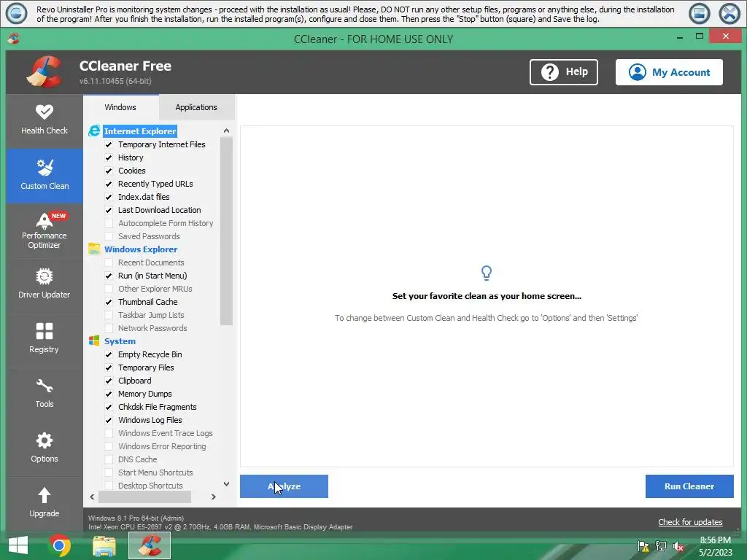Click the 'Chkdsk File Fragments' label

(158, 407)
